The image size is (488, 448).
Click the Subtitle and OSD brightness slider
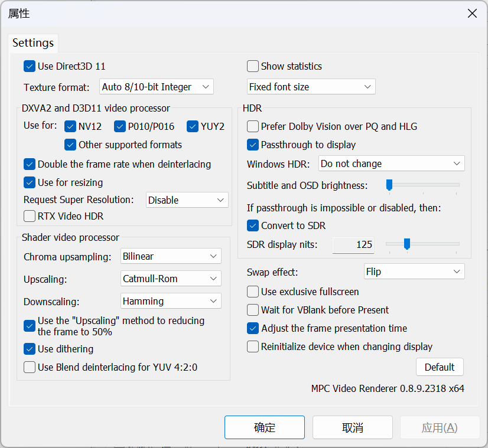point(422,185)
